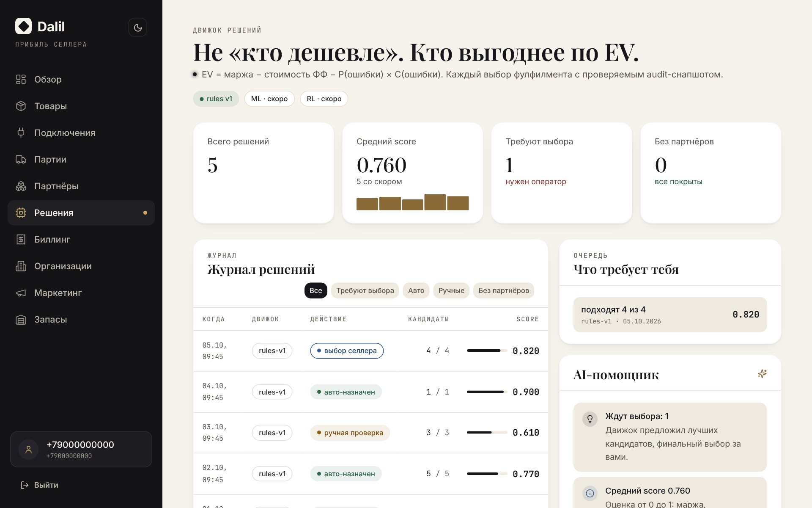Click the RL · скоро chip

(324, 99)
